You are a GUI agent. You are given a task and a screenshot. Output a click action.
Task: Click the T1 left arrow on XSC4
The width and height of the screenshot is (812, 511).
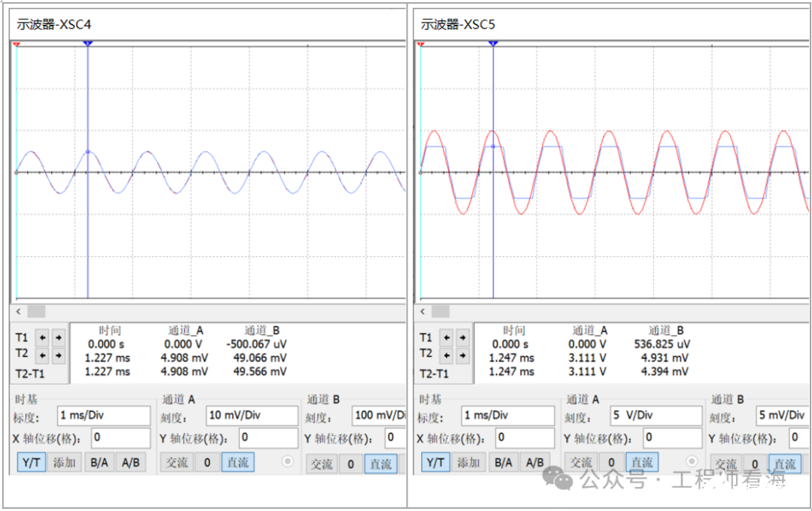tap(42, 338)
